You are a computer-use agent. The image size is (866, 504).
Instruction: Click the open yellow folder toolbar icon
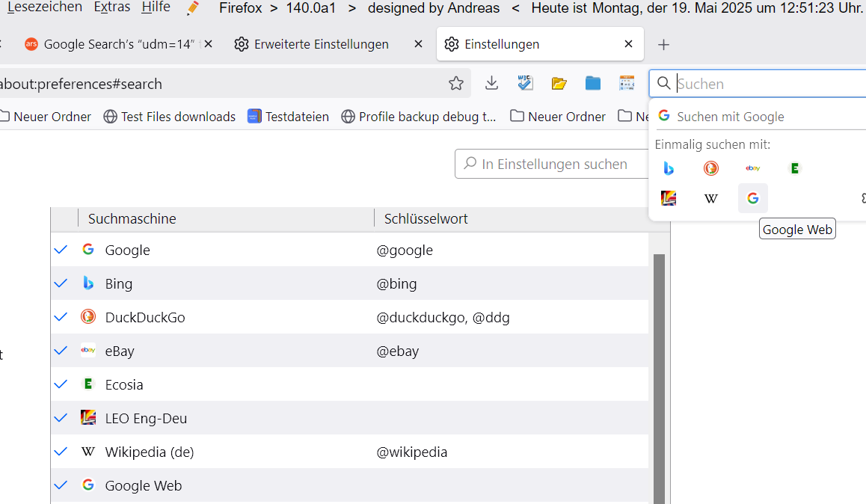559,83
